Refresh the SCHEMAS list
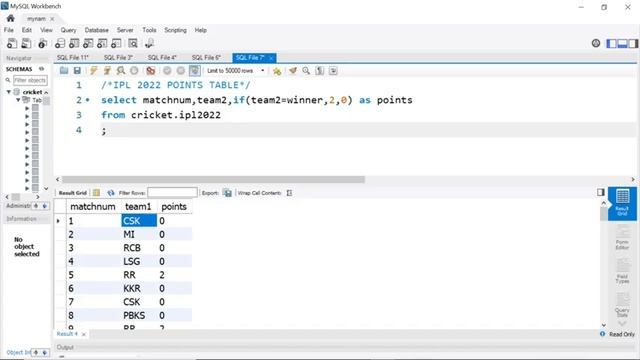Screen dimensions: 640x360 (41, 69)
